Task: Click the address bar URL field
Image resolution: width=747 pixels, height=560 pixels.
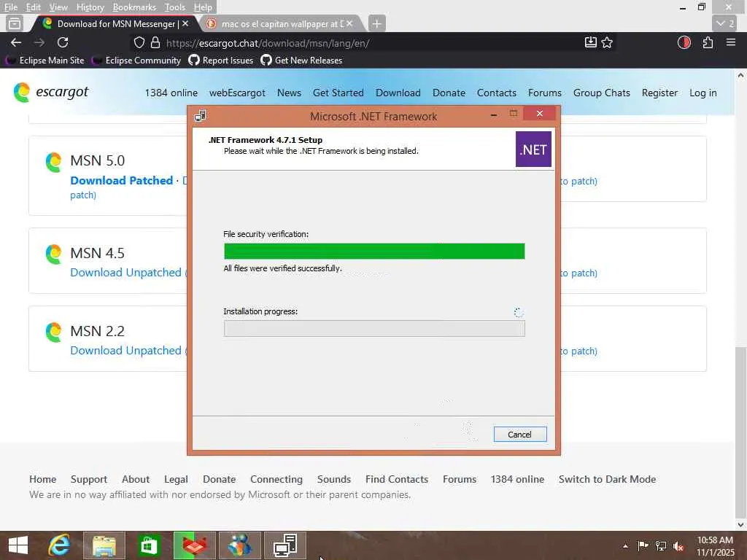Action: click(x=371, y=43)
